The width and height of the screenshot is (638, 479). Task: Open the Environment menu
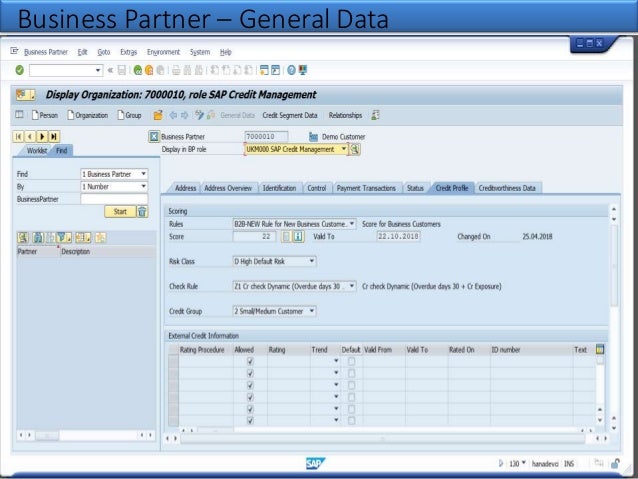(164, 52)
